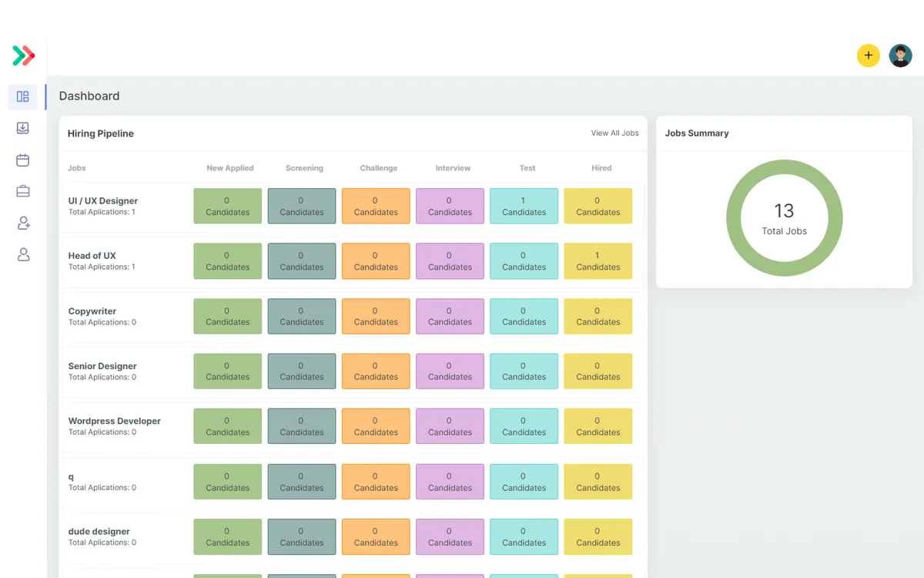
Task: Open the Copywriter job
Action: 92,311
